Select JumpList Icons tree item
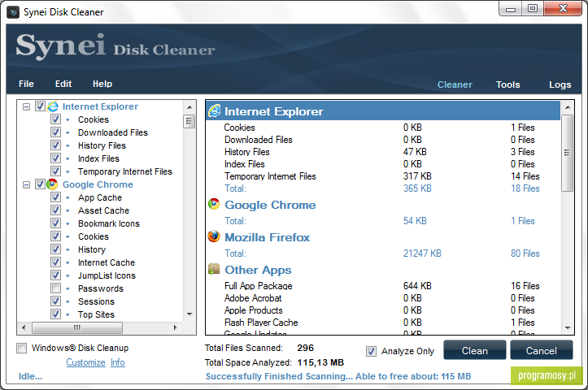This screenshot has height=390, width=588. 107,275
